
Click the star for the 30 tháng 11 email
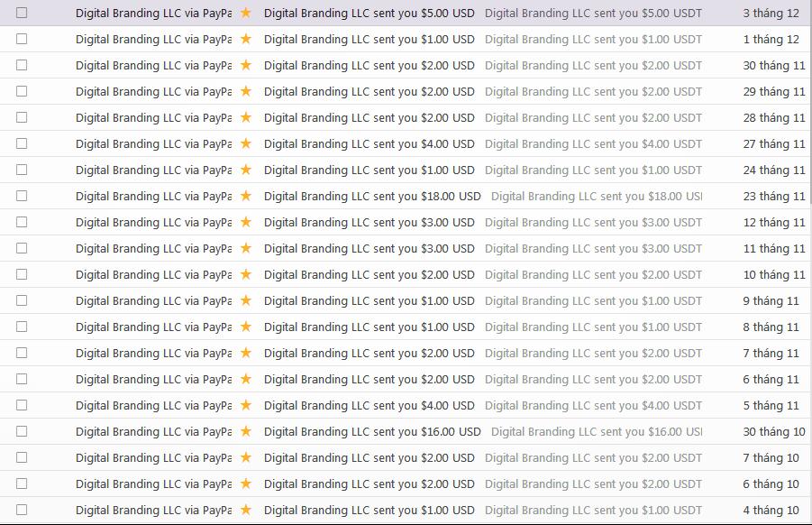[x=246, y=65]
